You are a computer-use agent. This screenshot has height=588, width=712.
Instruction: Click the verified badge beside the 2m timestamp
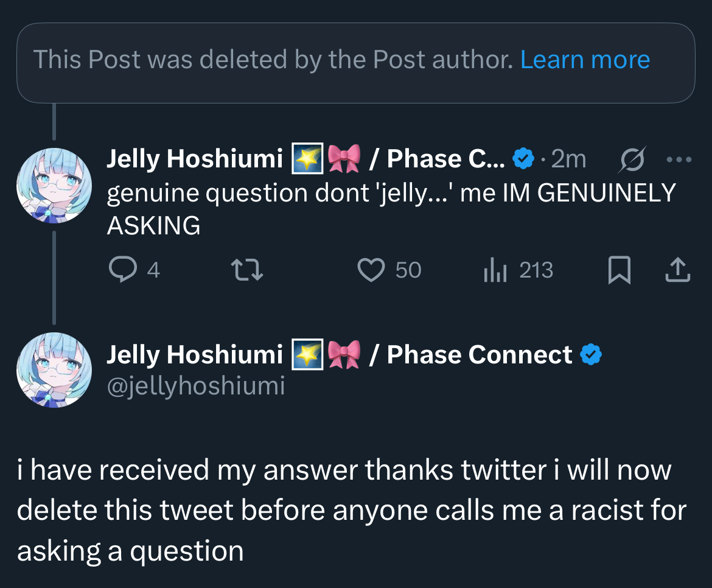coord(523,159)
